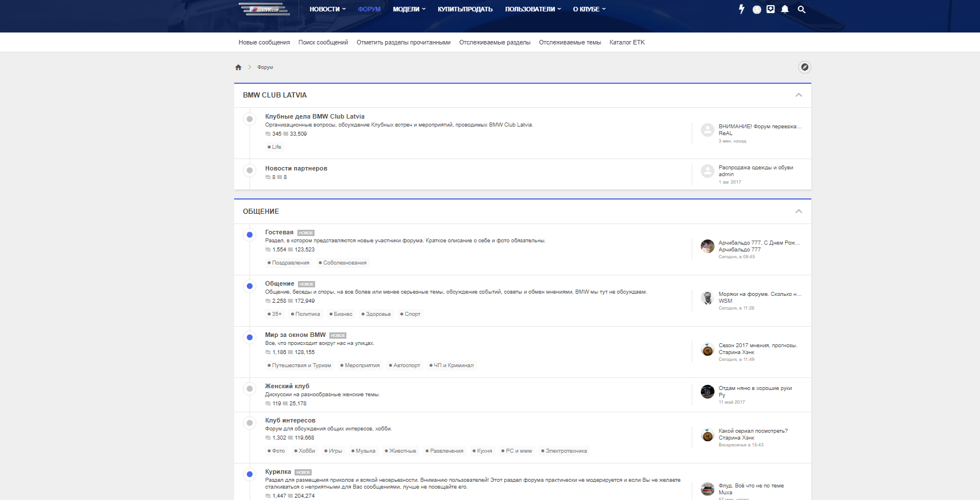Collapse the BMW CLUB LATVIA category
The height and width of the screenshot is (500, 980).
click(799, 95)
